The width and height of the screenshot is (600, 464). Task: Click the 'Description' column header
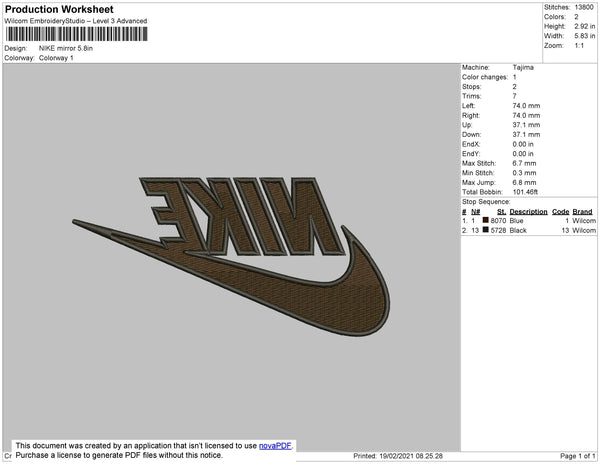click(528, 212)
